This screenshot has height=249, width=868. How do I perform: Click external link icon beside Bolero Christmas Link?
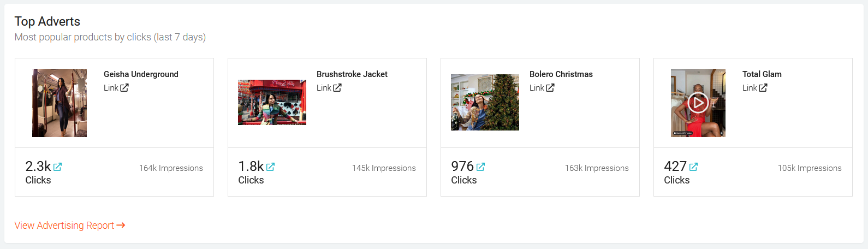pos(550,87)
